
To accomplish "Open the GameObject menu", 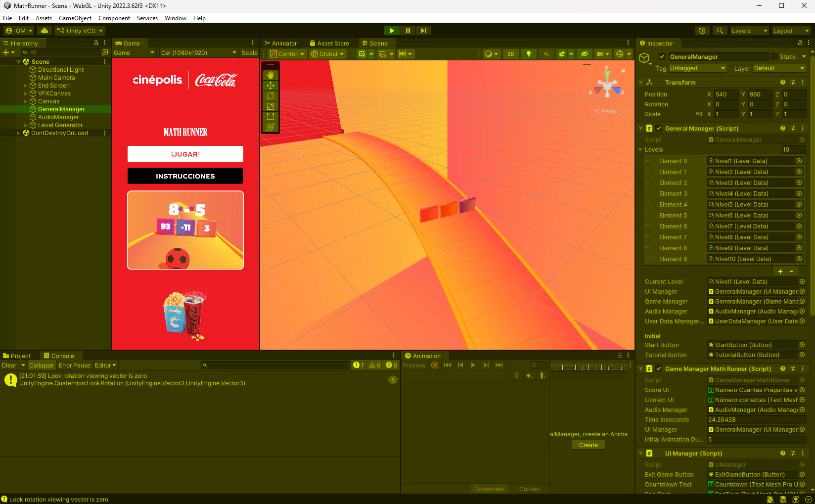I will pyautogui.click(x=75, y=18).
